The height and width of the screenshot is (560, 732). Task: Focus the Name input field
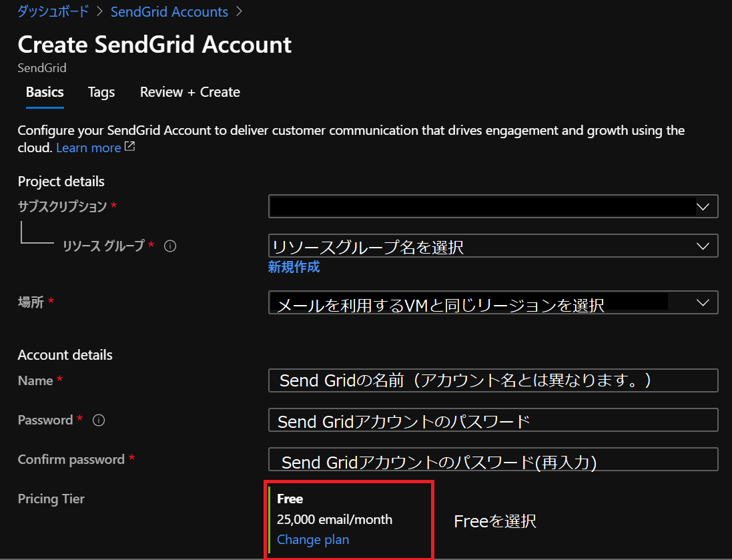493,380
